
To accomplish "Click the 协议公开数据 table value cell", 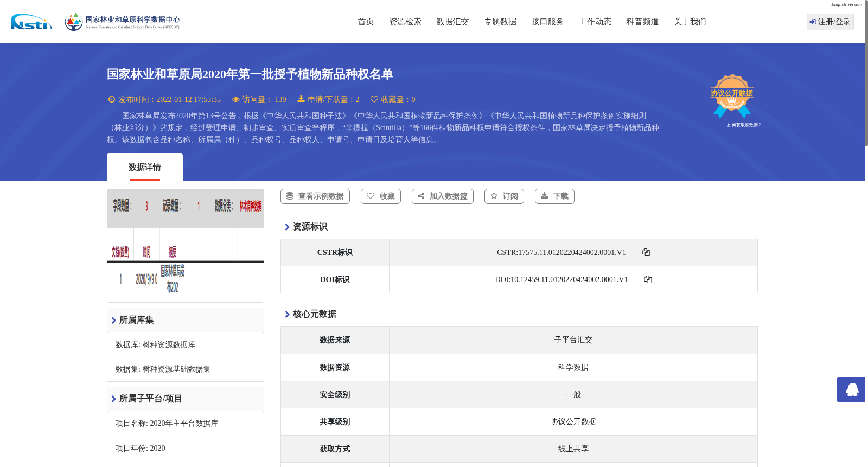I will tap(573, 421).
